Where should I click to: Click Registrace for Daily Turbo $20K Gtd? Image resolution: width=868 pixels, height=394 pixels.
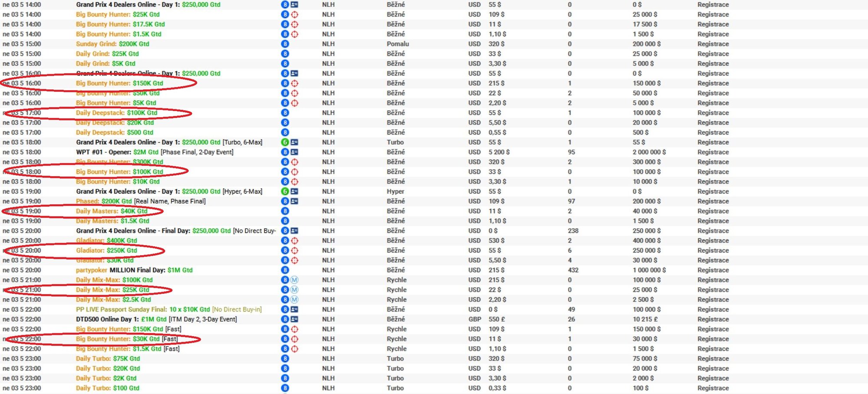pyautogui.click(x=713, y=368)
